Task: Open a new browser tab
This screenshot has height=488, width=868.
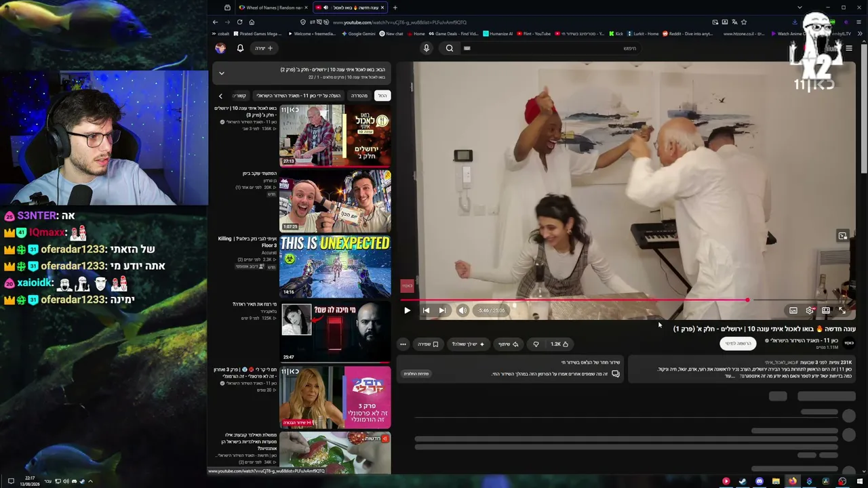Action: 395,7
